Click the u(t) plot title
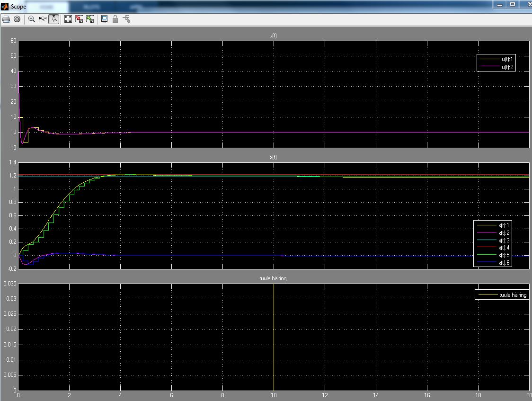 [273, 36]
